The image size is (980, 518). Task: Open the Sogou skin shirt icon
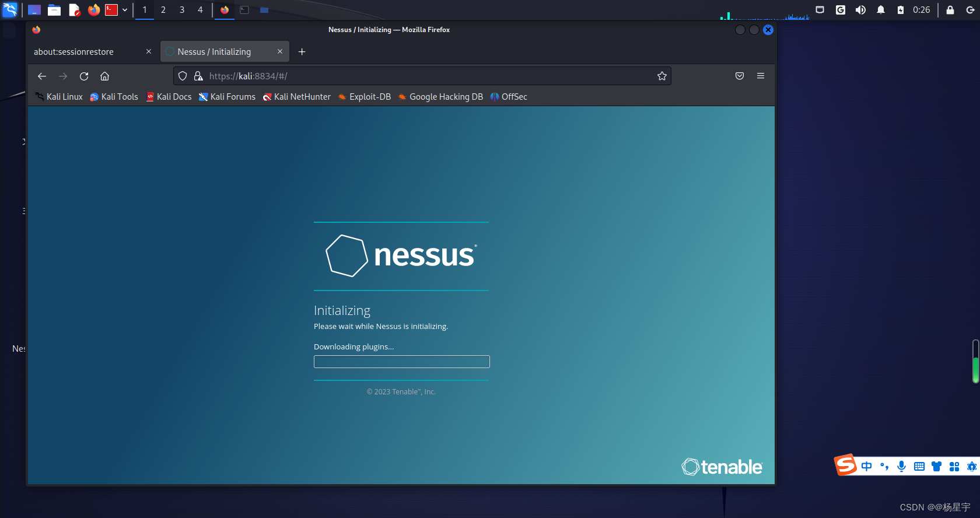[x=937, y=467]
